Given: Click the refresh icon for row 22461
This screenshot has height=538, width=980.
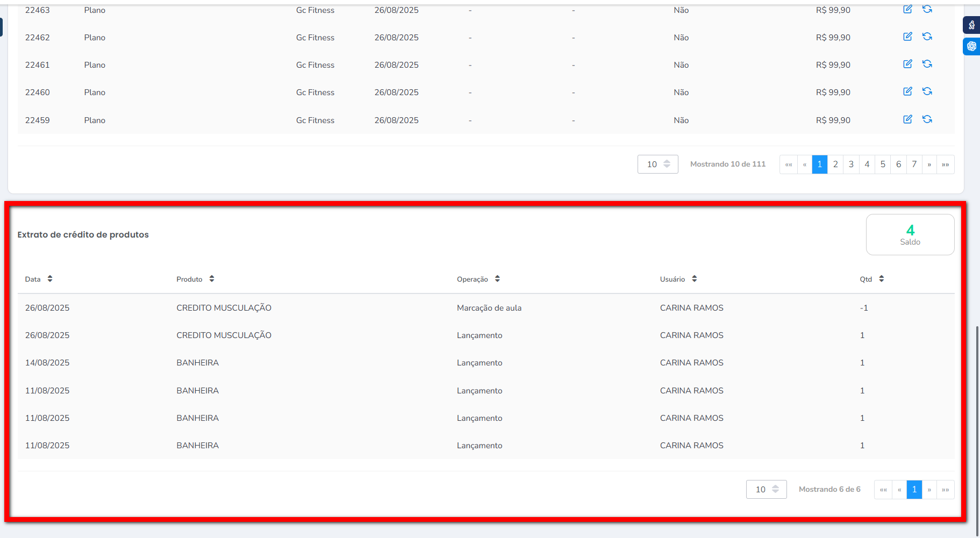Looking at the screenshot, I should click(927, 64).
